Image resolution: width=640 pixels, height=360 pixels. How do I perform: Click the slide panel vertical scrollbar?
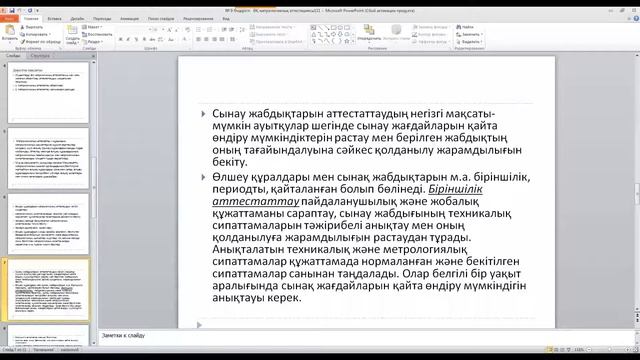[x=94, y=202]
